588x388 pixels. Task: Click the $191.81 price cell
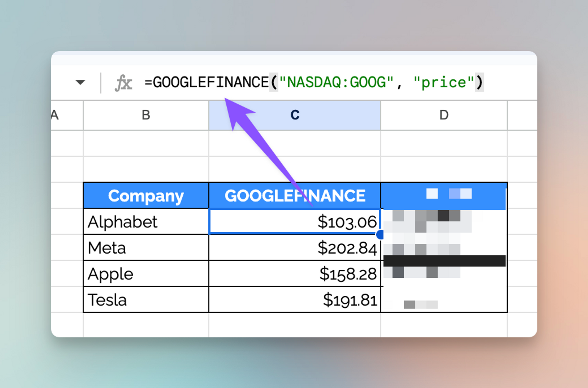pyautogui.click(x=295, y=300)
